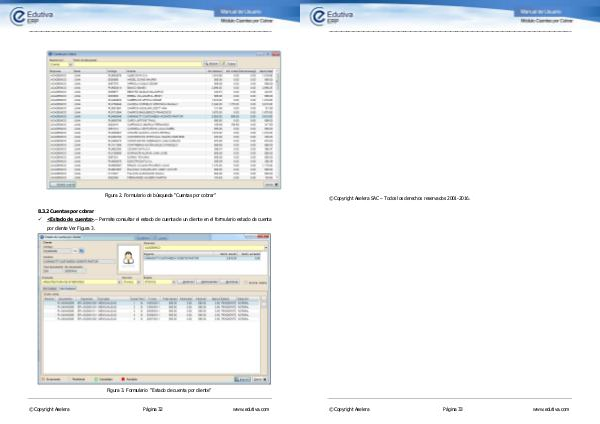Click the Imprimir button at bottom of account form
This screenshot has height=424, width=600.
pyautogui.click(x=241, y=380)
